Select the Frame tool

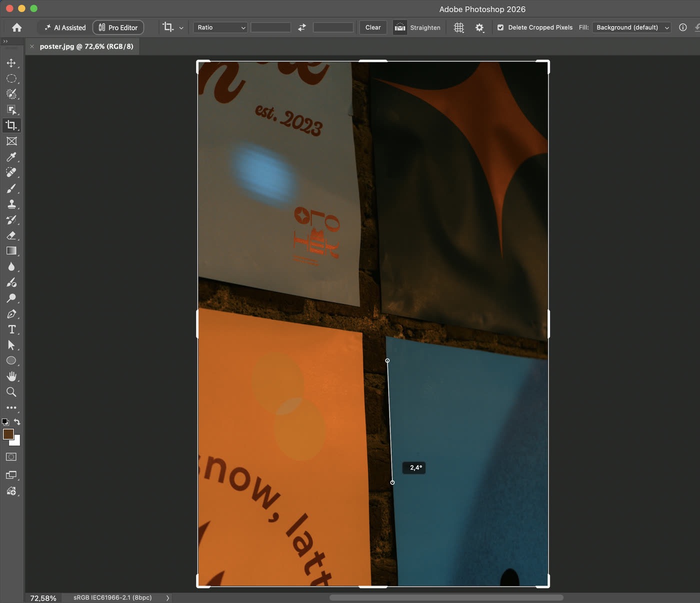click(11, 141)
